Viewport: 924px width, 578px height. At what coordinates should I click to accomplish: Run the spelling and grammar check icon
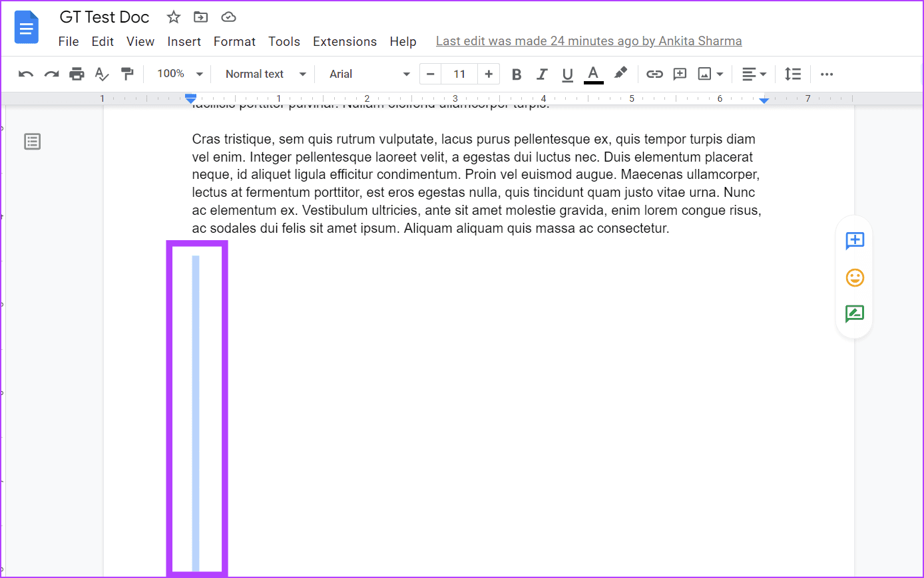point(102,74)
